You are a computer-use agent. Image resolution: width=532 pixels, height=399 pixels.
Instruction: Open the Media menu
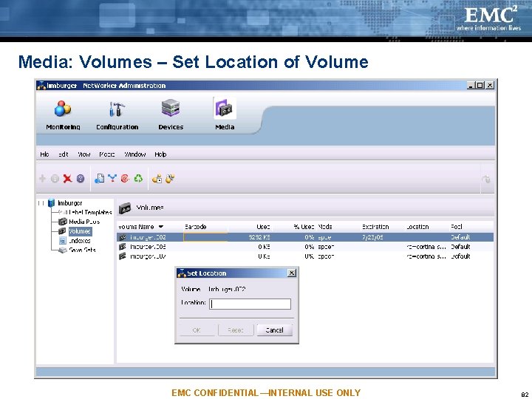(107, 154)
